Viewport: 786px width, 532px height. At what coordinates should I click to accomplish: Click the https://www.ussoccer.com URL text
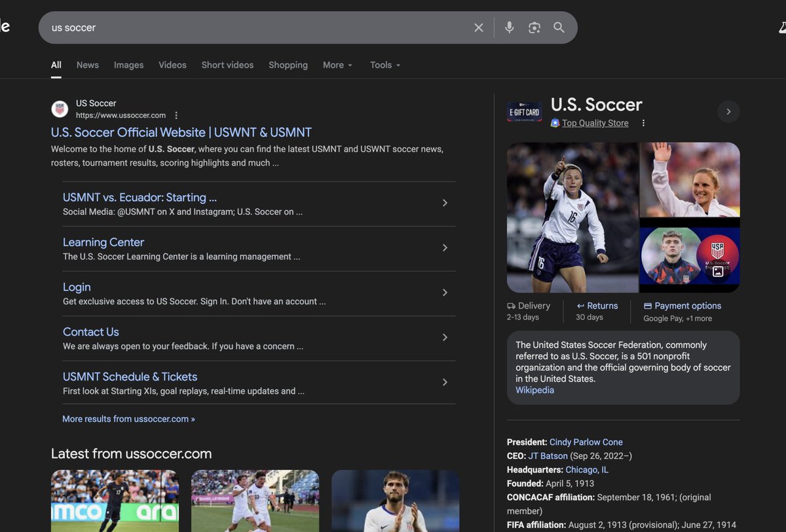[x=121, y=115]
